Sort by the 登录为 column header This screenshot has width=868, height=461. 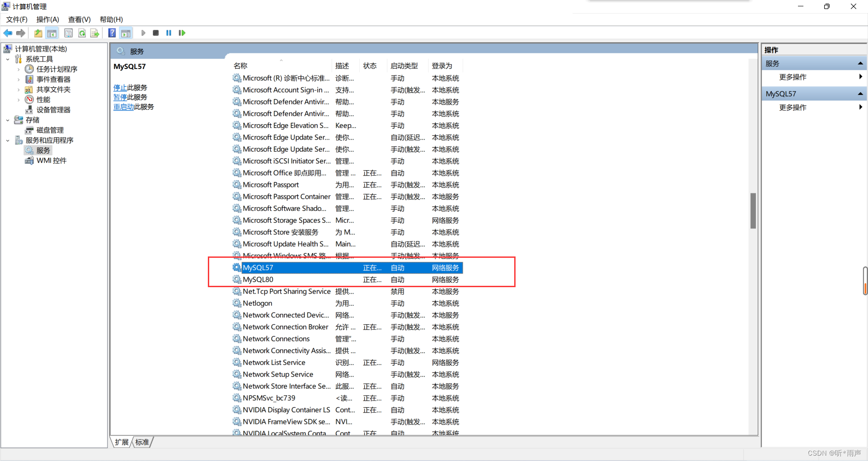(x=446, y=66)
